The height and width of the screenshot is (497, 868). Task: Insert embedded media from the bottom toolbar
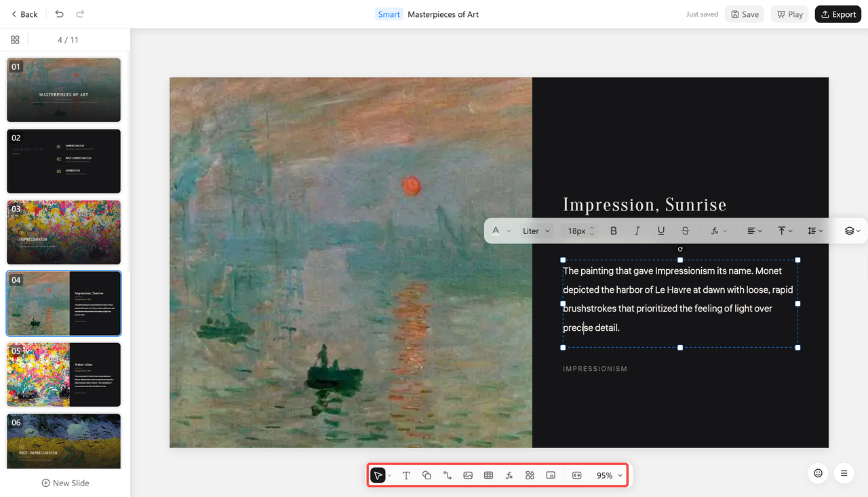pyautogui.click(x=551, y=475)
